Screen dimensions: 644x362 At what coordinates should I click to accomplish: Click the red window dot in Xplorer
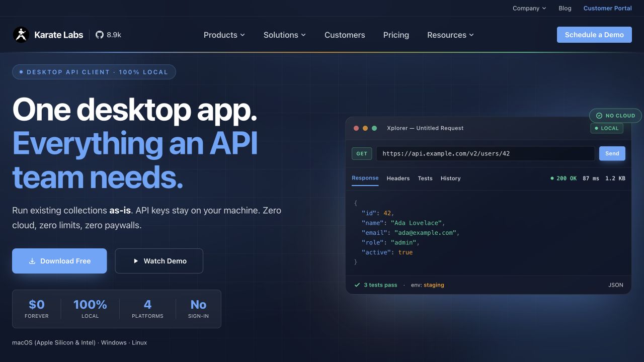(x=356, y=128)
